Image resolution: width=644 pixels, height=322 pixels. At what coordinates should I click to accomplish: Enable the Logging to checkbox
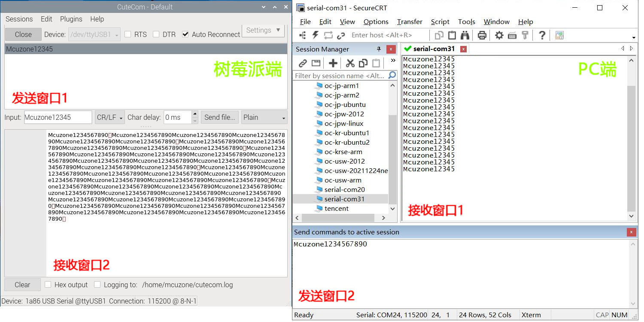[97, 285]
